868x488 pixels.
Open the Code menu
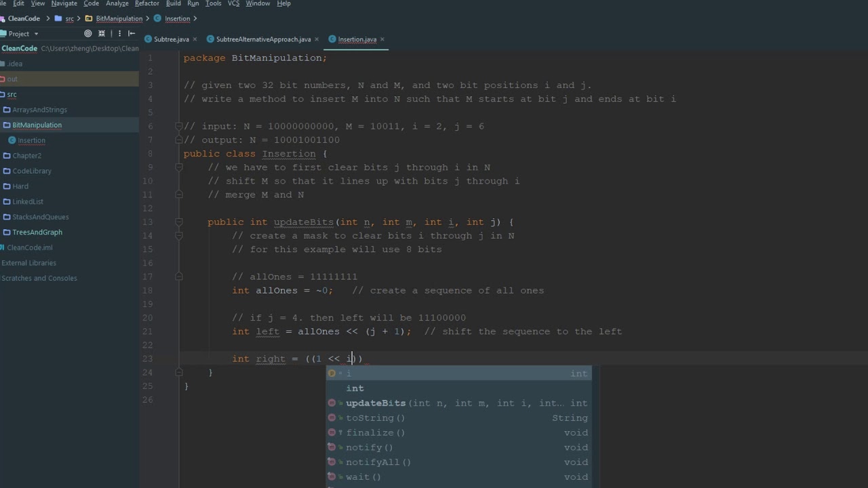click(92, 3)
